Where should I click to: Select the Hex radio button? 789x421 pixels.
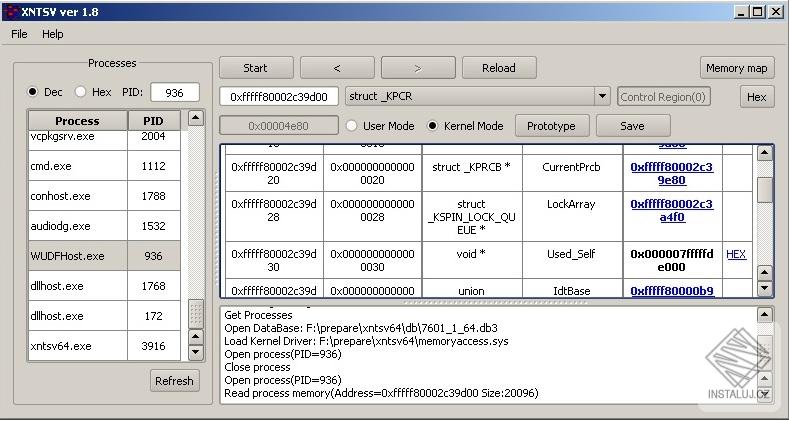[81, 92]
